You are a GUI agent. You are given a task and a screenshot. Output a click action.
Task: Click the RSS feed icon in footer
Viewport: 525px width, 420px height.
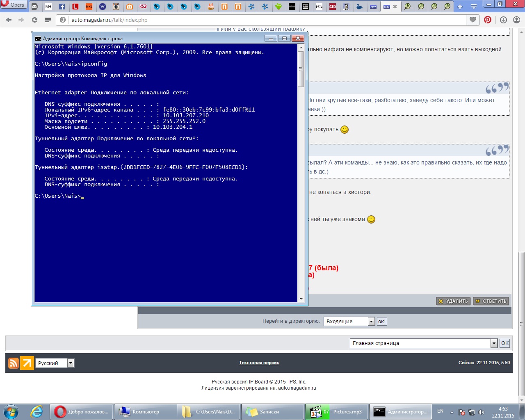click(x=14, y=363)
